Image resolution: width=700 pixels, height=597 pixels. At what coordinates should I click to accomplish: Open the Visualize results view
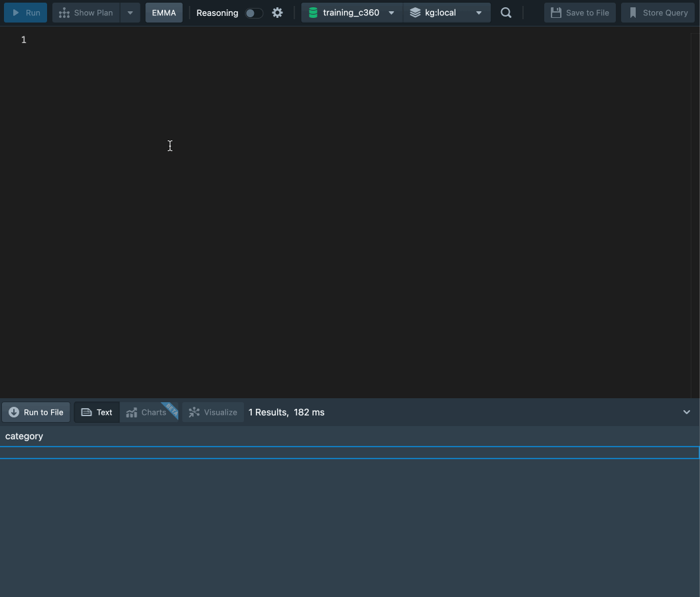tap(213, 412)
